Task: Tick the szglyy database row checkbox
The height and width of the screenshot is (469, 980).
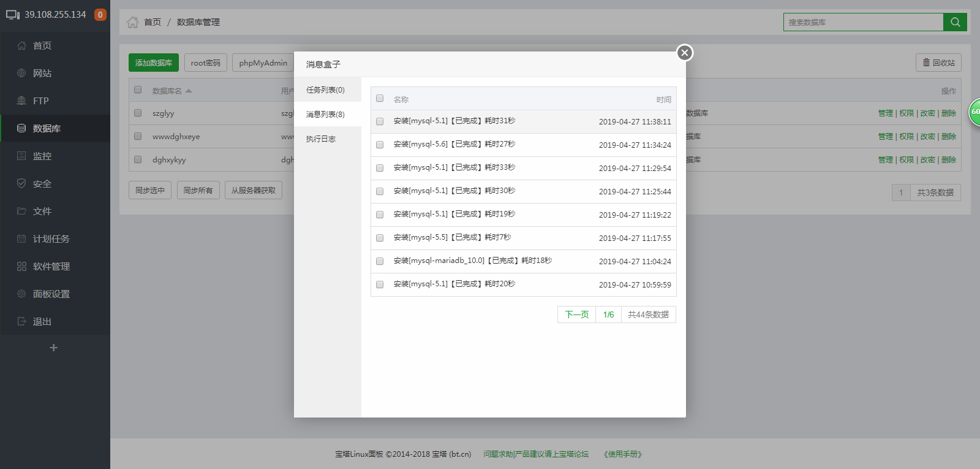Action: pos(138,113)
